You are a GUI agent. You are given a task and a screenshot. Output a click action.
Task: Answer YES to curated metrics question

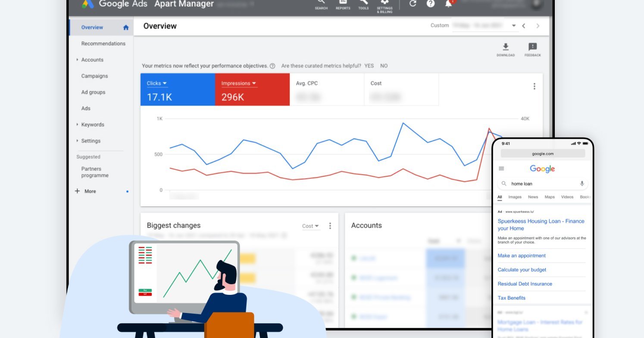pyautogui.click(x=369, y=66)
